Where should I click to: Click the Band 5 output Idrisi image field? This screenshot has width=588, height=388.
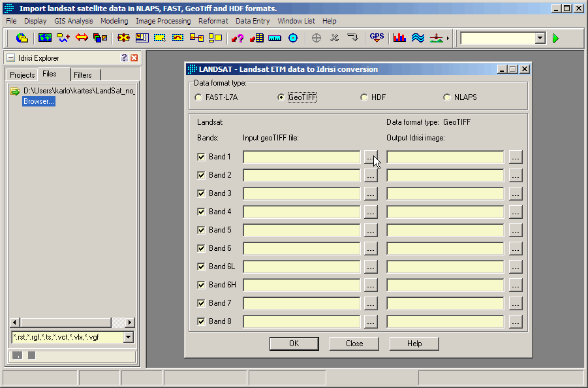point(445,230)
